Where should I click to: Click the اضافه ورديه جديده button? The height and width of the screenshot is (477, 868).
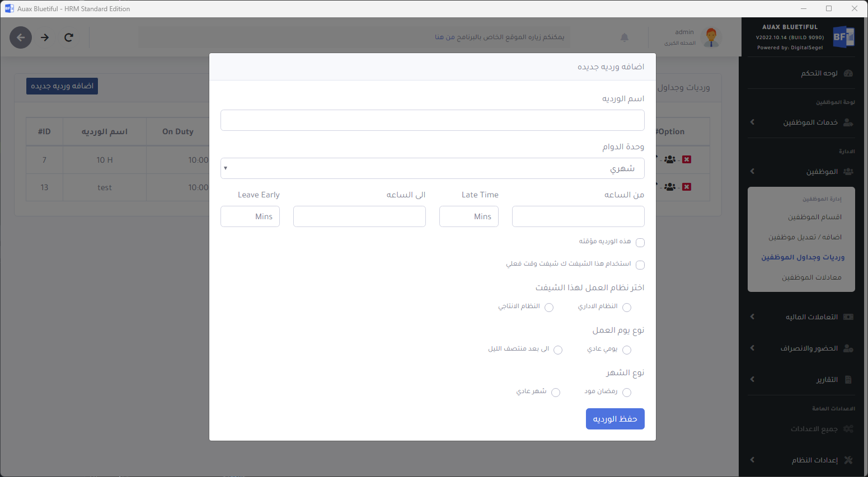point(62,86)
